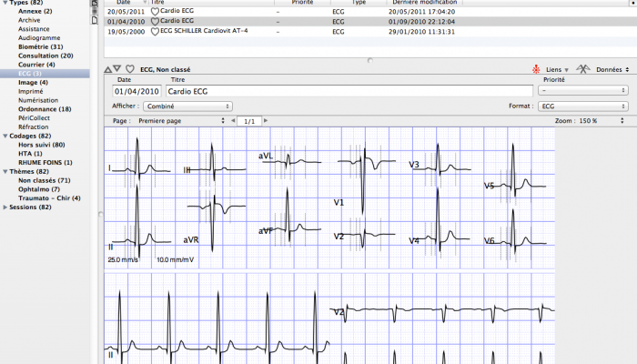637x364 pixels.
Task: Collapse the Thèmes (82) group
Action: pyautogui.click(x=5, y=171)
